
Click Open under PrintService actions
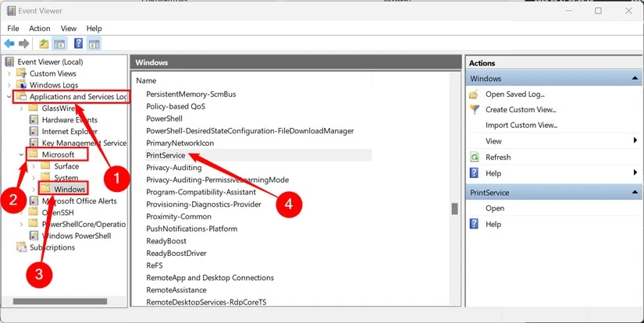point(494,208)
